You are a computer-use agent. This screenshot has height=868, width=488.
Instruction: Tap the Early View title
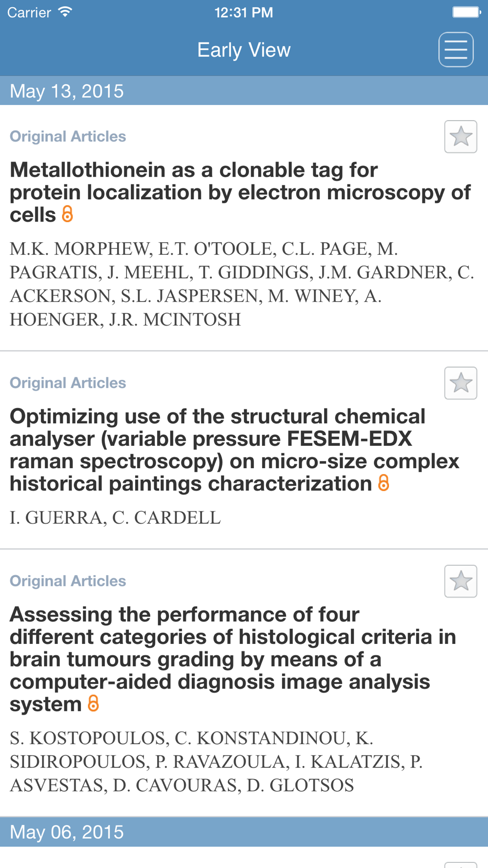click(x=244, y=50)
